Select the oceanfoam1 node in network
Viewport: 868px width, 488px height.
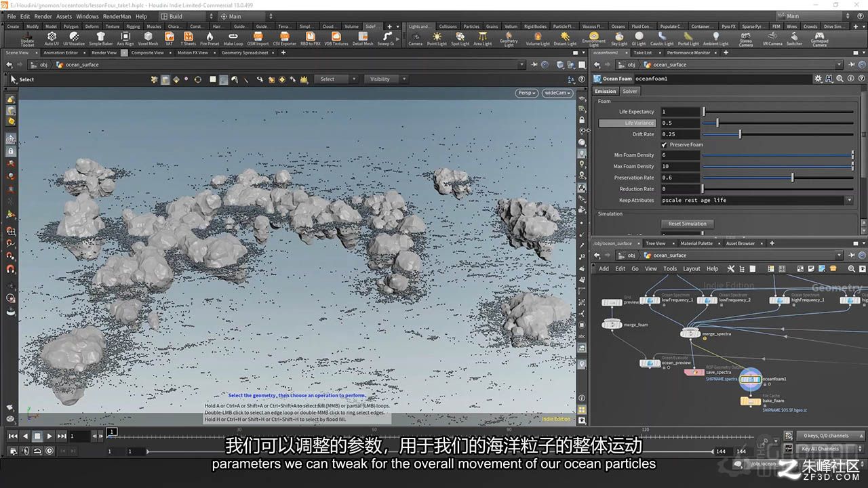coord(750,380)
